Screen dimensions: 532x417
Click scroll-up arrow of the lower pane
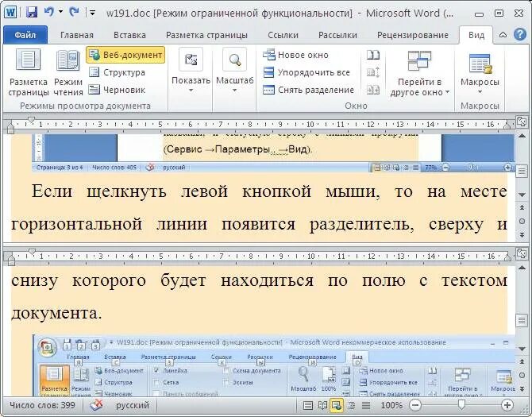[x=522, y=268]
